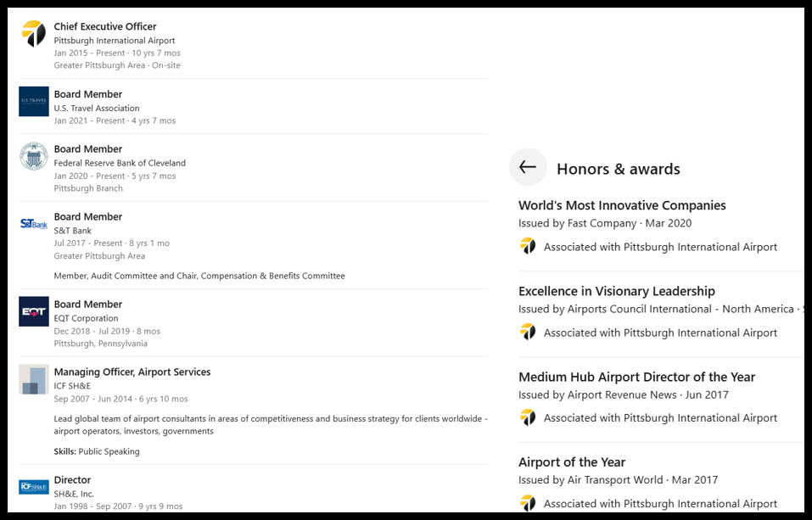Click the airport logo under Airport of the Year
This screenshot has width=812, height=520.
528,502
